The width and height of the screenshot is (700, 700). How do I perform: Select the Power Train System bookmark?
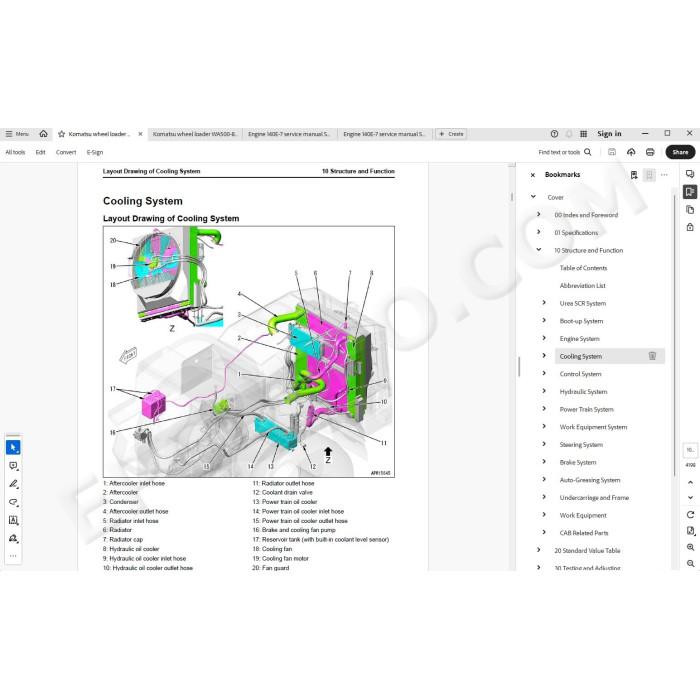click(x=586, y=409)
